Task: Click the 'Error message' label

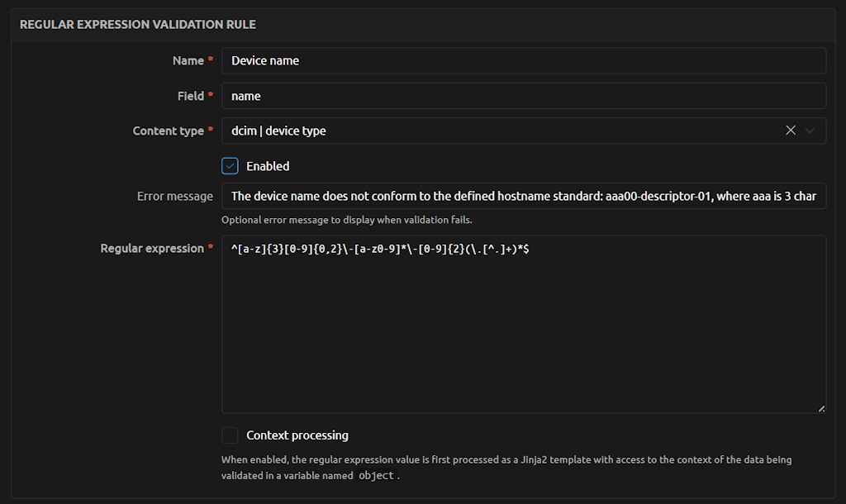Action: tap(174, 196)
